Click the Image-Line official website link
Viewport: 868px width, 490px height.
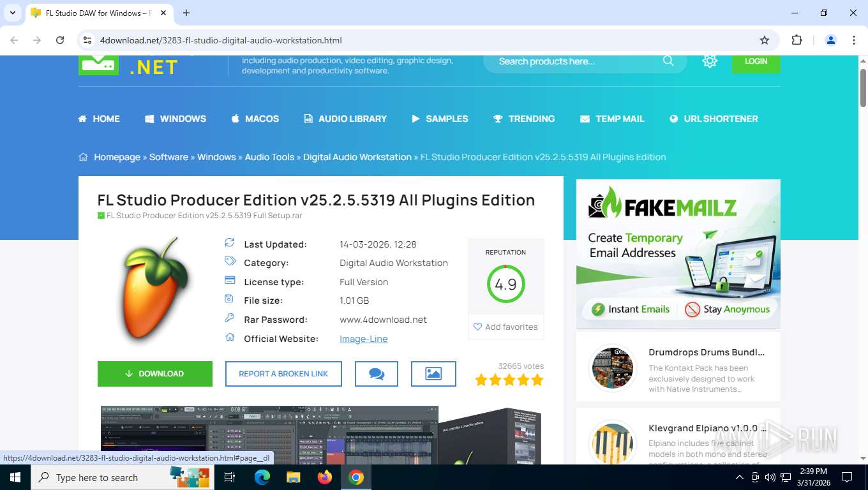click(x=364, y=339)
